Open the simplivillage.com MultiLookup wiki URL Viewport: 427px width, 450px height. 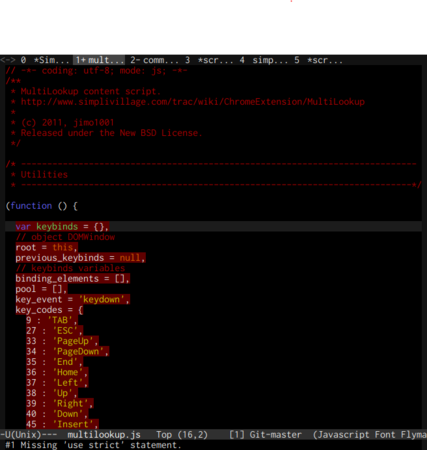coord(193,102)
